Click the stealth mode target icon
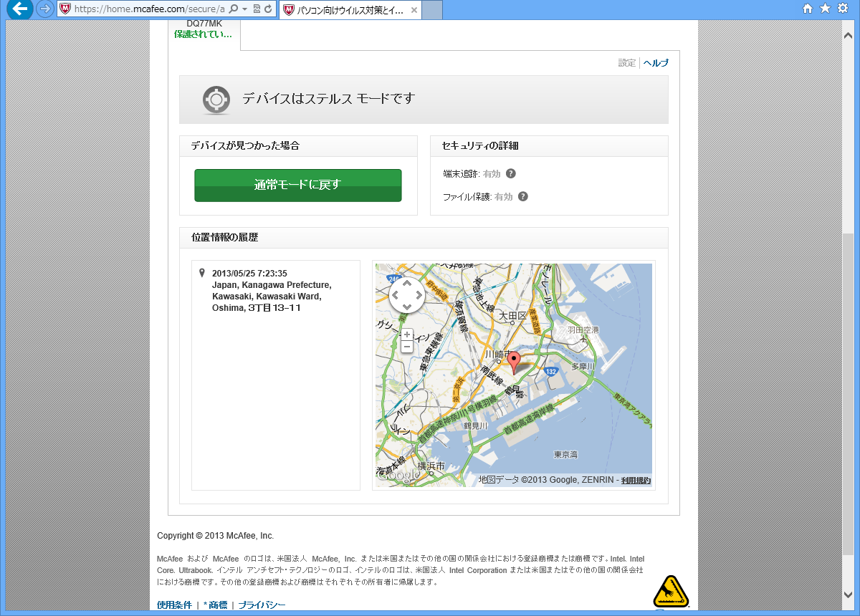860x616 pixels. (x=216, y=100)
